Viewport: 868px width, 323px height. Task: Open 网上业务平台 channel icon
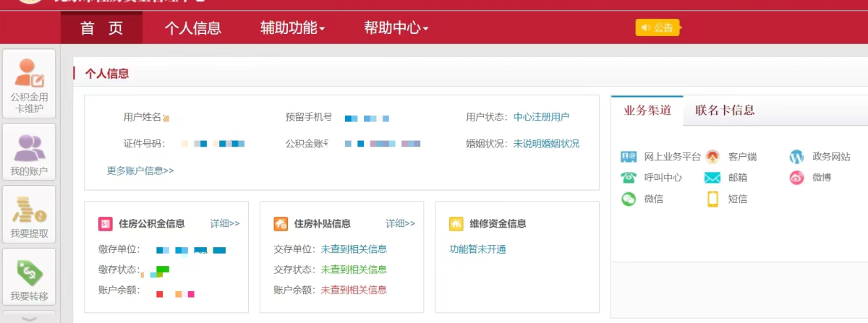[x=629, y=157]
